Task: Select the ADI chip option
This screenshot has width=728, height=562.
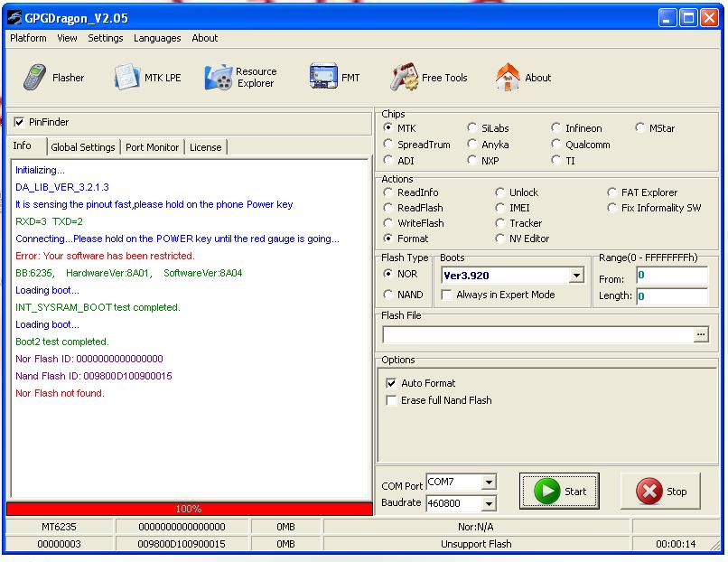Action: tap(387, 160)
